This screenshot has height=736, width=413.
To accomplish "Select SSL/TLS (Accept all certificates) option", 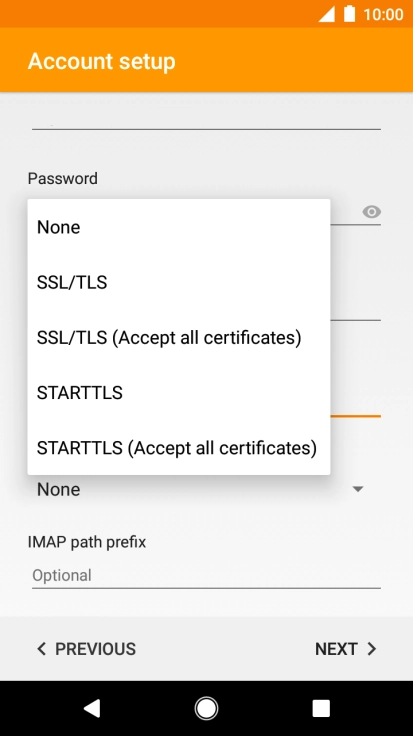I will pos(179,337).
